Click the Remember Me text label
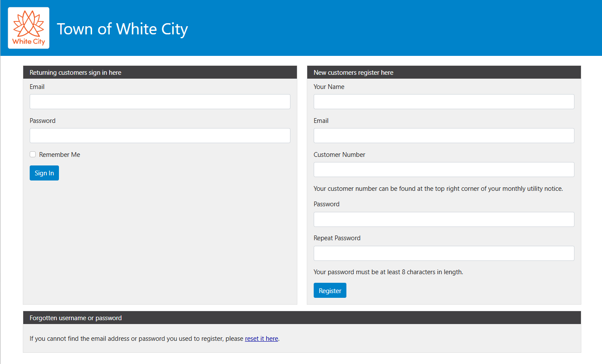602x364 pixels. pos(59,155)
